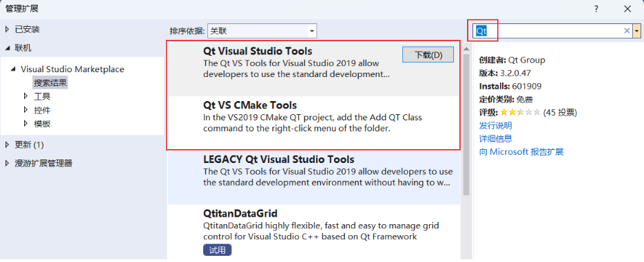The image size is (644, 262).
Task: Select 工具 category label
Action: (42, 97)
